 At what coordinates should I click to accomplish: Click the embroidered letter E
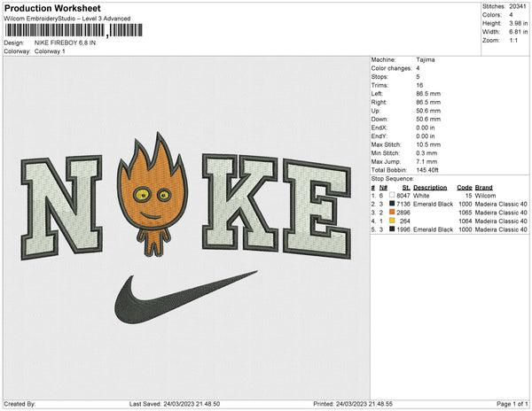[317, 209]
